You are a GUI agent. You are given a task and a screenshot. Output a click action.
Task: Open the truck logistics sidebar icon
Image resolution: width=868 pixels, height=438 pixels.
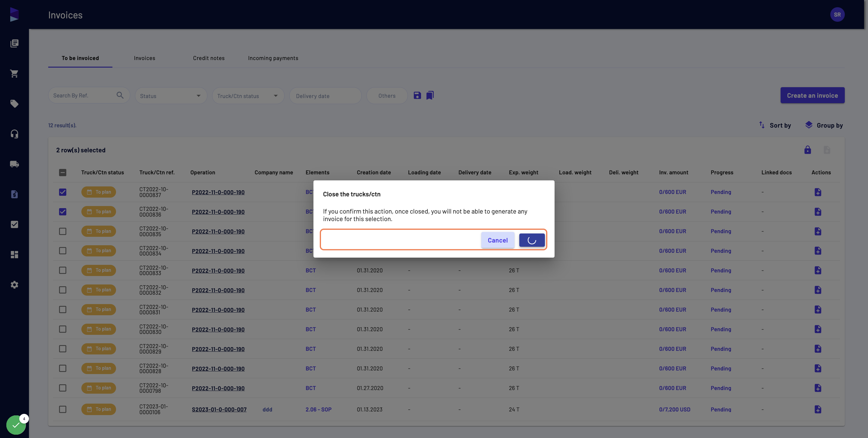(14, 164)
